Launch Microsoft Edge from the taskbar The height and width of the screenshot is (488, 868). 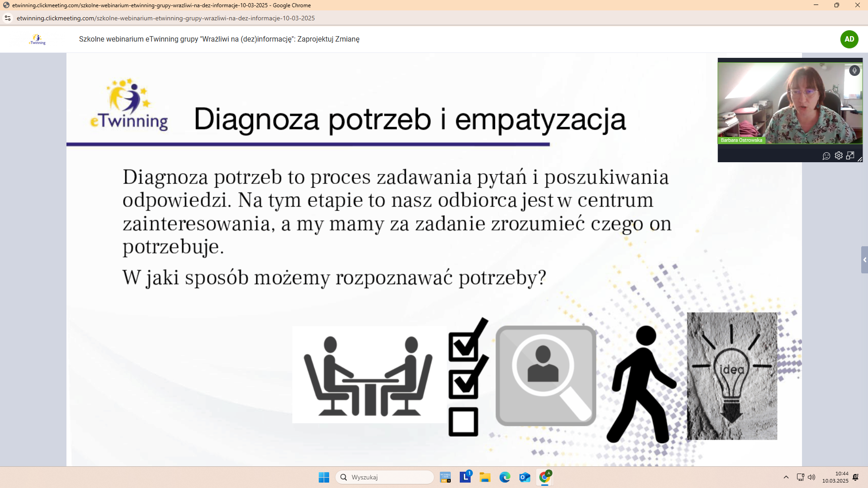[x=505, y=477]
